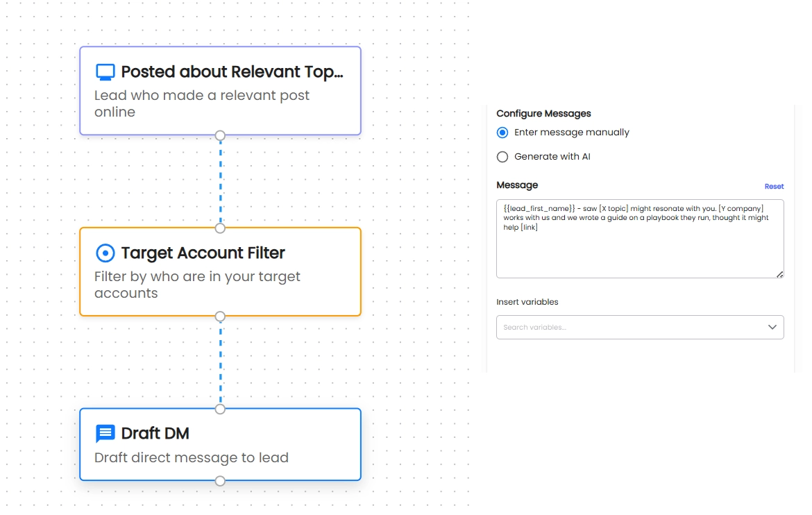Select Generate with AI radio option
The image size is (812, 515).
pos(502,157)
